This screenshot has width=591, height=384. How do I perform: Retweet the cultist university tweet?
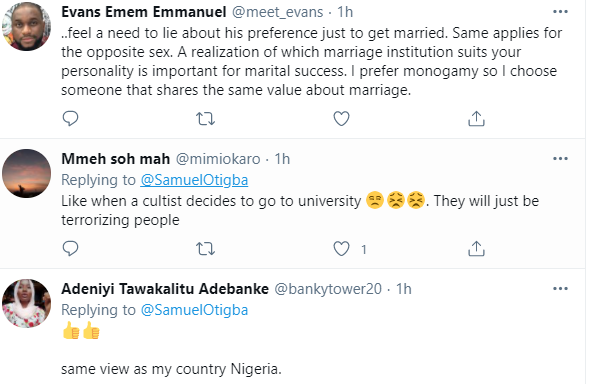pos(205,249)
